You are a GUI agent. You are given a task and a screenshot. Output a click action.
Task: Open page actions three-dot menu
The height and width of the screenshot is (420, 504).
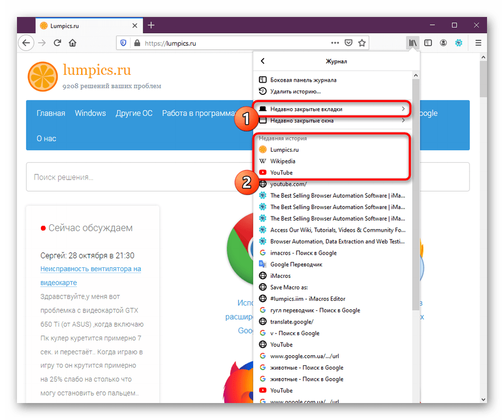pyautogui.click(x=335, y=43)
